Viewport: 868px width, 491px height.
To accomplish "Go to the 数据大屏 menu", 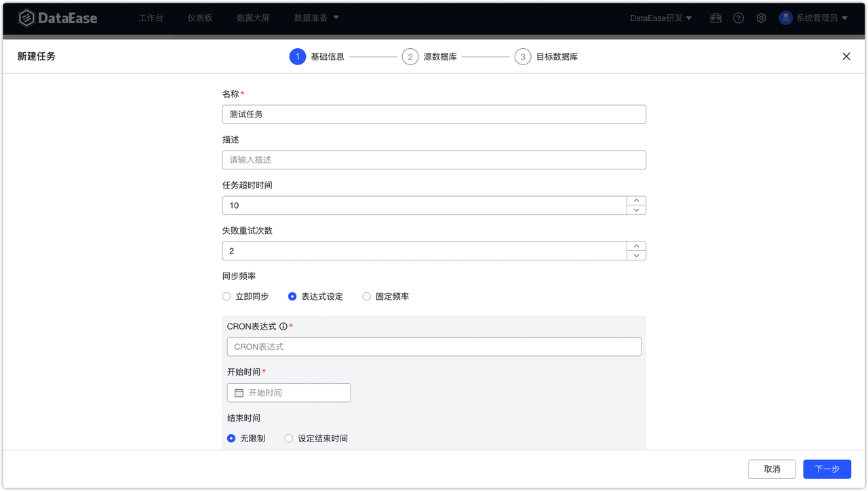I will click(253, 18).
